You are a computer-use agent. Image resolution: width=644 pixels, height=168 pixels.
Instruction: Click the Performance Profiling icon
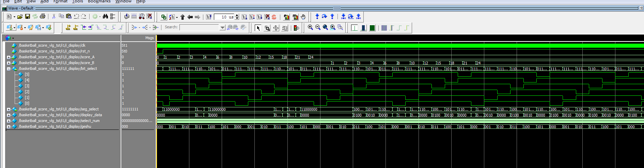286,17
